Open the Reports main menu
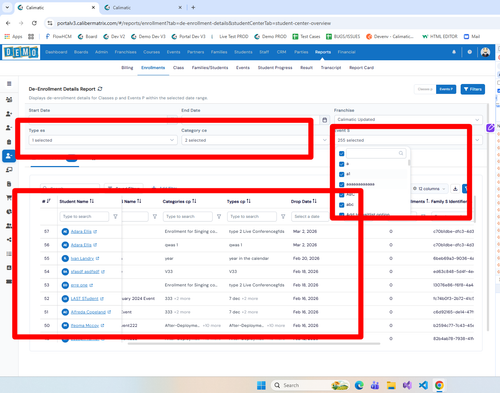Screen dimensions: 500x393 click(323, 52)
